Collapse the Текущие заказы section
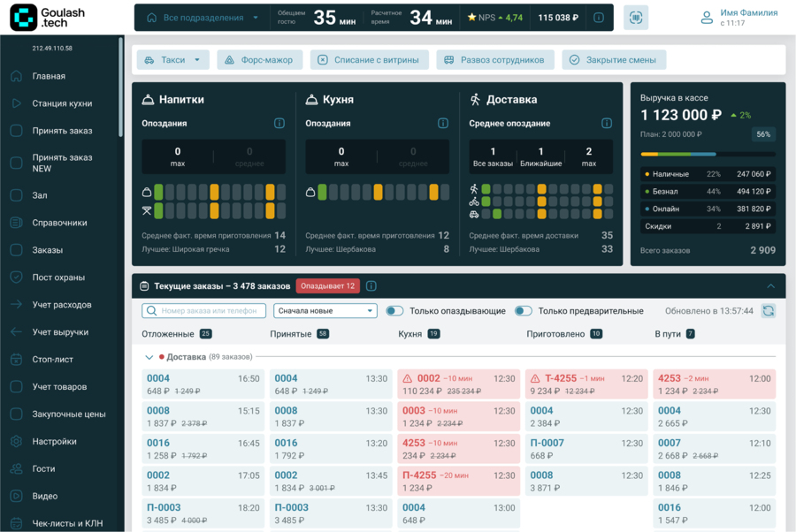The image size is (796, 532). click(x=770, y=286)
